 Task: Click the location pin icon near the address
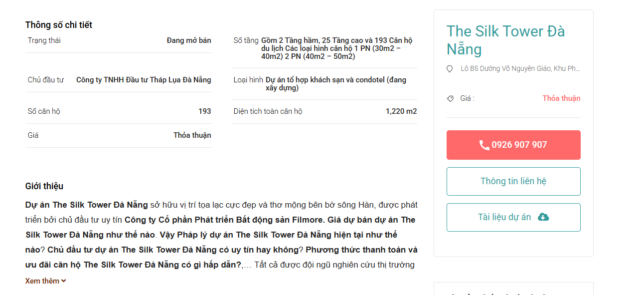(x=450, y=69)
